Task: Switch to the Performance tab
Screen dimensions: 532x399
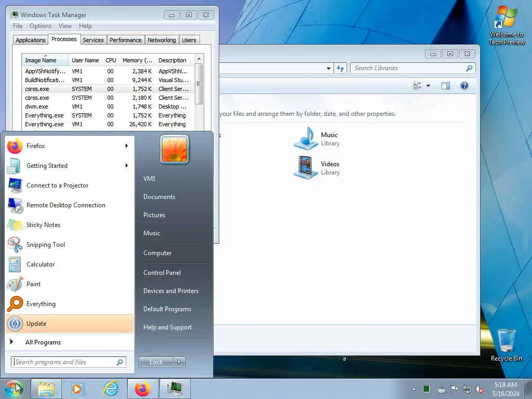Action: click(126, 40)
